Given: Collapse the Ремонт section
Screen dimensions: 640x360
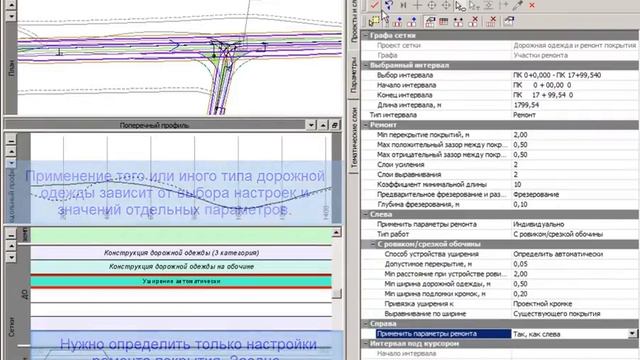Looking at the screenshot, I should (x=366, y=125).
